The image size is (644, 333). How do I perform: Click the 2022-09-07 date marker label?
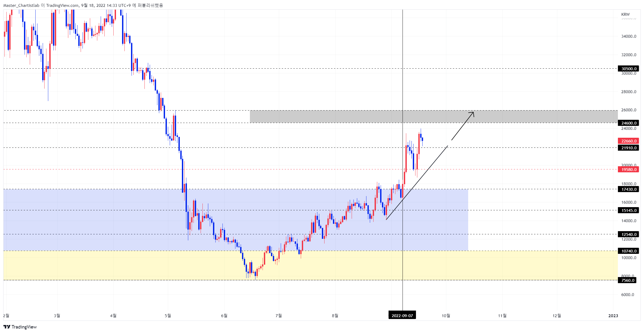pos(402,316)
